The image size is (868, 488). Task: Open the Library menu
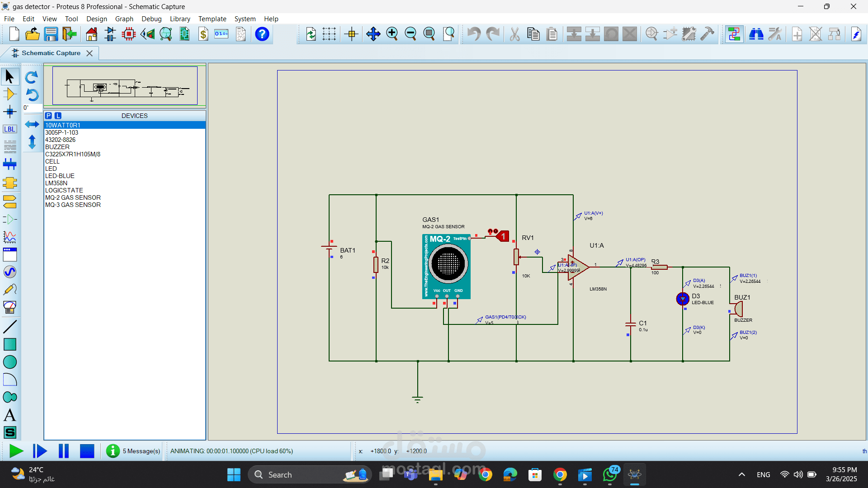(179, 19)
